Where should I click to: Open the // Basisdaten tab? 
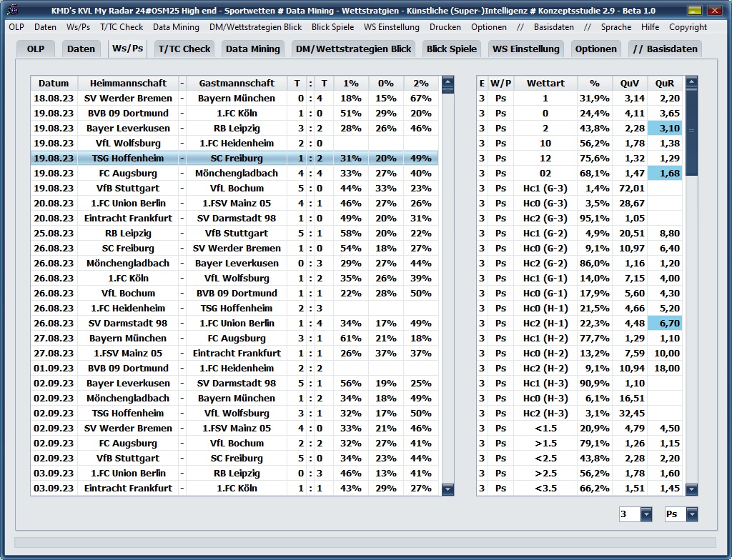click(665, 49)
